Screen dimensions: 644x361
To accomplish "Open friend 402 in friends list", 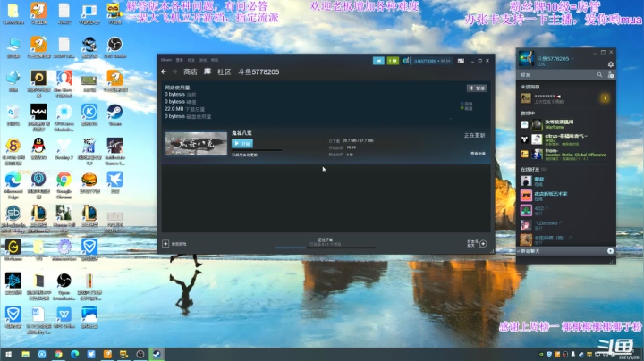I will point(566,211).
